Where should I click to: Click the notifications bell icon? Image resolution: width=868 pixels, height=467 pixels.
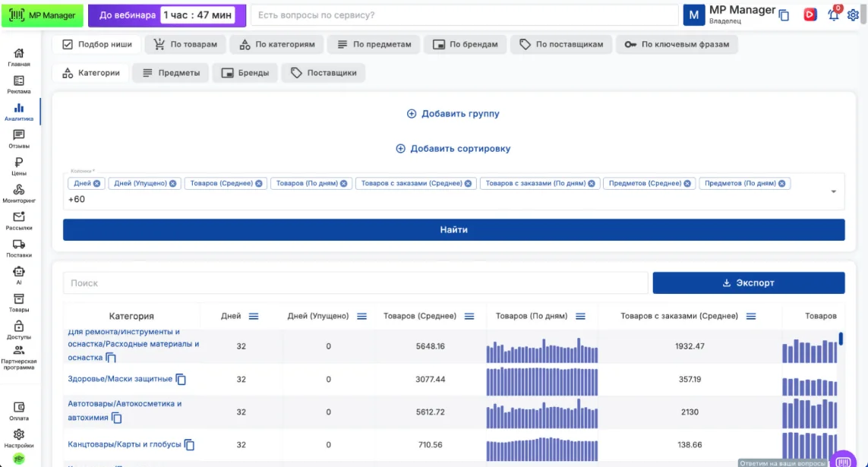834,15
